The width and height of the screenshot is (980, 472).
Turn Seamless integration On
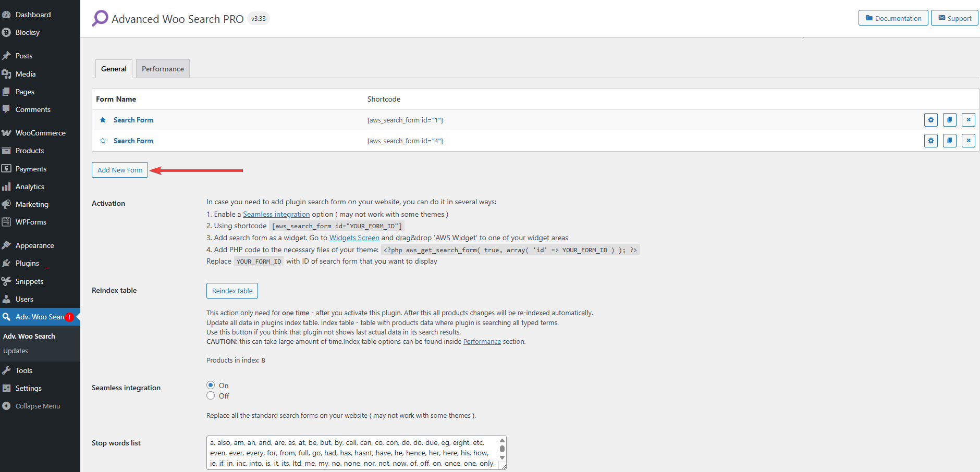tap(211, 385)
